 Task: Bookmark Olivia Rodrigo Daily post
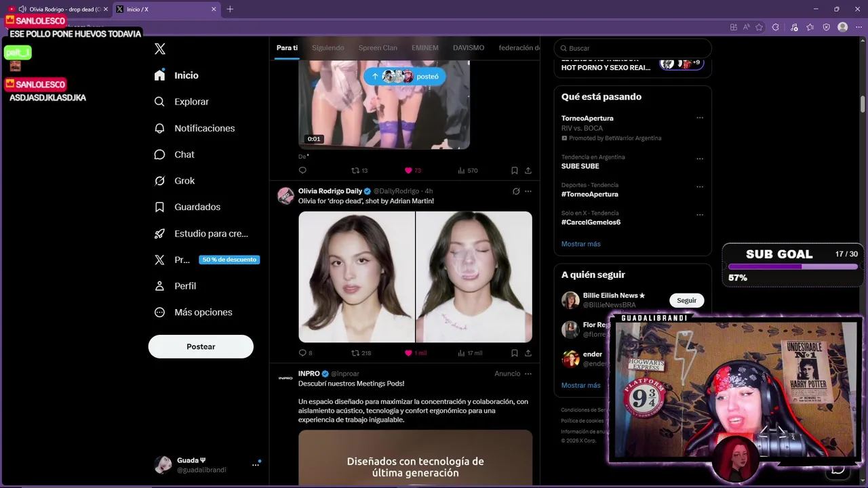point(515,353)
